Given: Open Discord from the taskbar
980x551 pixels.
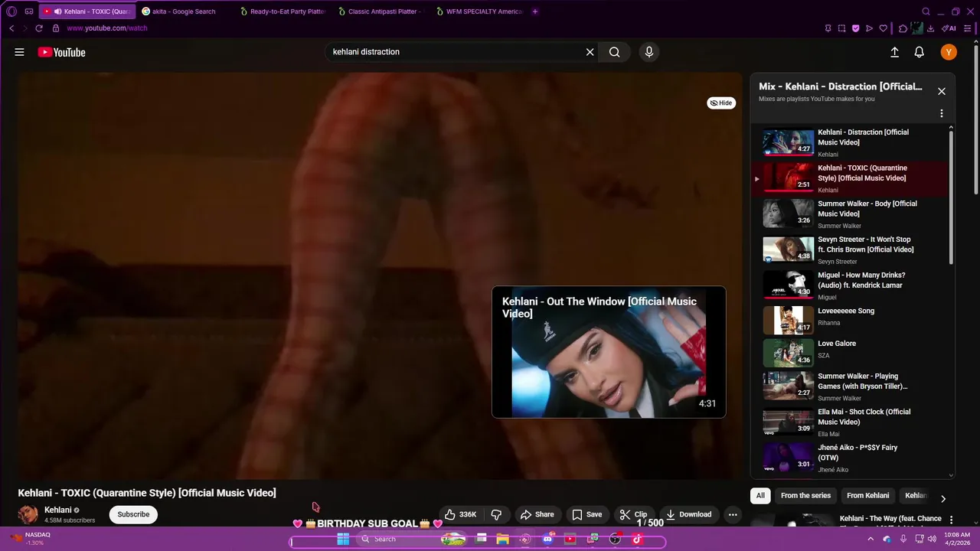Looking at the screenshot, I should coord(547,539).
